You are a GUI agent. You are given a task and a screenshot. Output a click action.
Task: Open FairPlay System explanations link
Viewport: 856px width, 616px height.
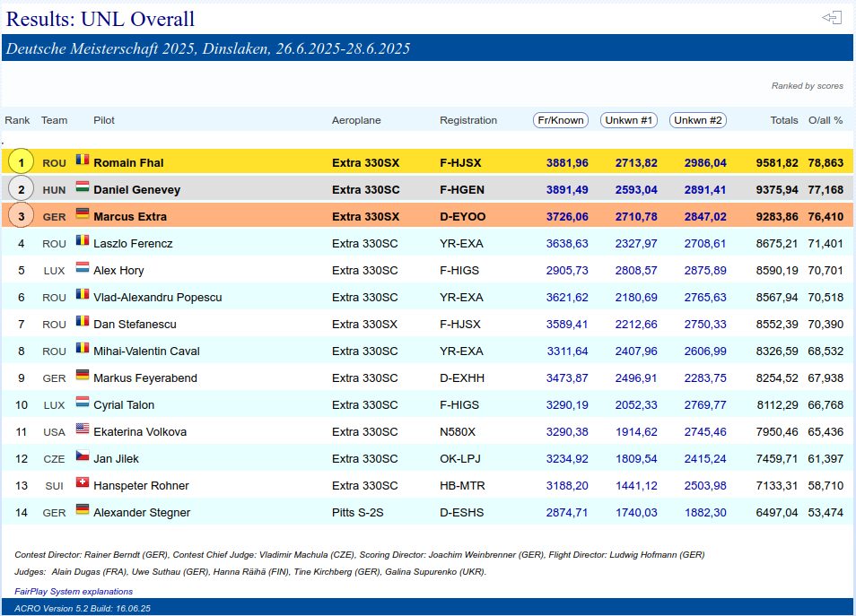tap(74, 592)
